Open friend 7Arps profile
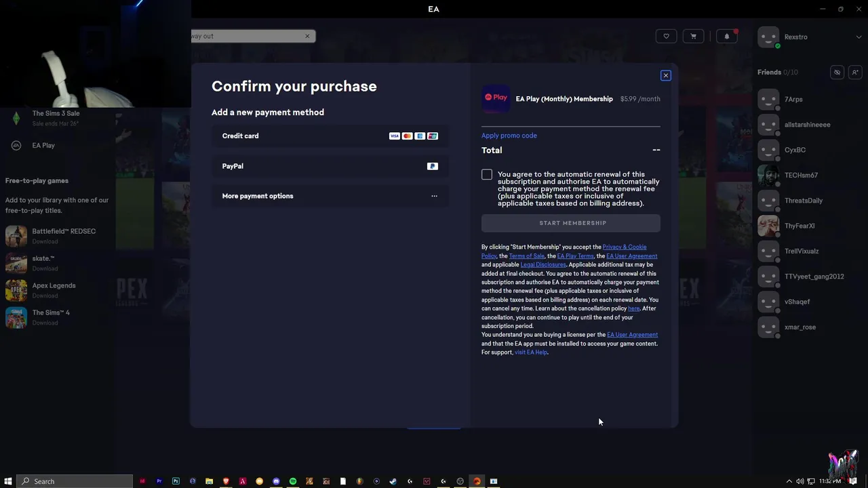This screenshot has width=868, height=488. click(x=793, y=100)
